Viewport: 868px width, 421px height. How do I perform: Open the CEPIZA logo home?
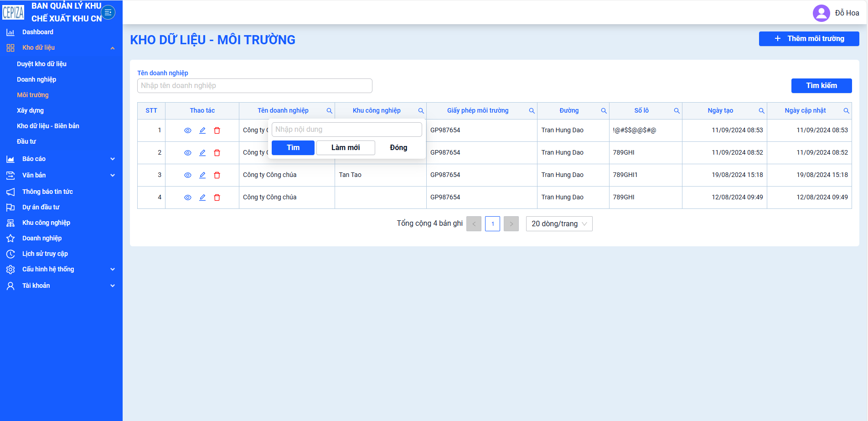13,12
